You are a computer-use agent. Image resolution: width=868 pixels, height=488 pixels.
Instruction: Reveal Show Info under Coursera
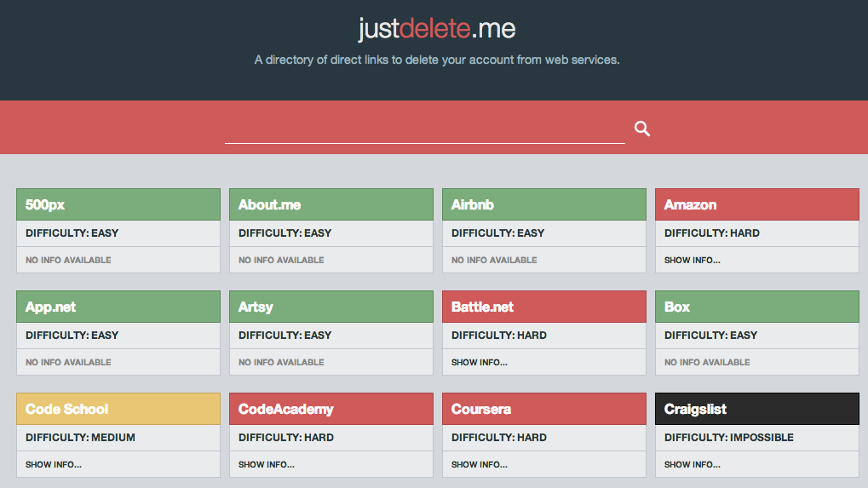coord(479,464)
